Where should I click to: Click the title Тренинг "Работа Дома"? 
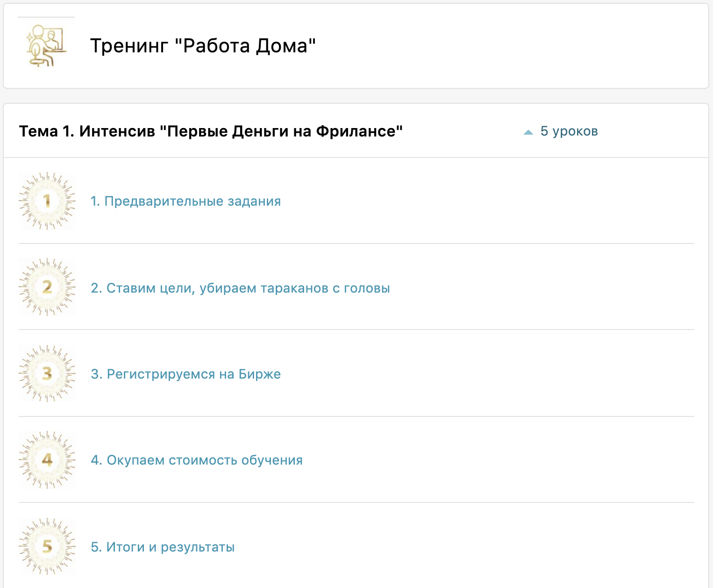pos(203,46)
